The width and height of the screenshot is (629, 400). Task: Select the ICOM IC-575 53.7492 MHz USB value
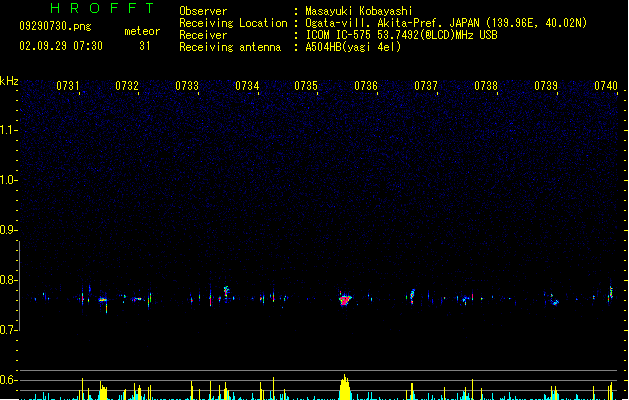point(402,35)
